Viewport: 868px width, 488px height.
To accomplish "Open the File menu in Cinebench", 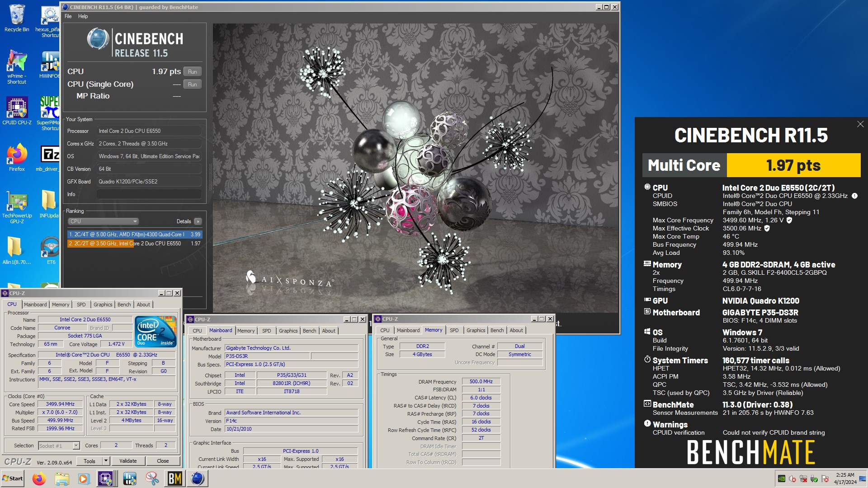I will tap(68, 16).
